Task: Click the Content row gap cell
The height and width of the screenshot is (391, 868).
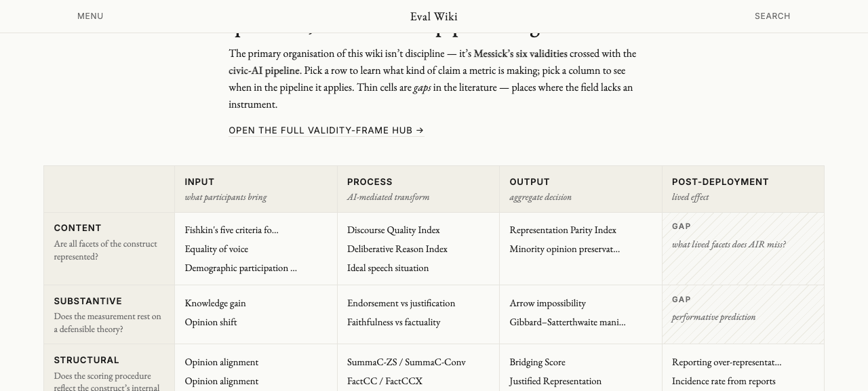Action: [743, 249]
